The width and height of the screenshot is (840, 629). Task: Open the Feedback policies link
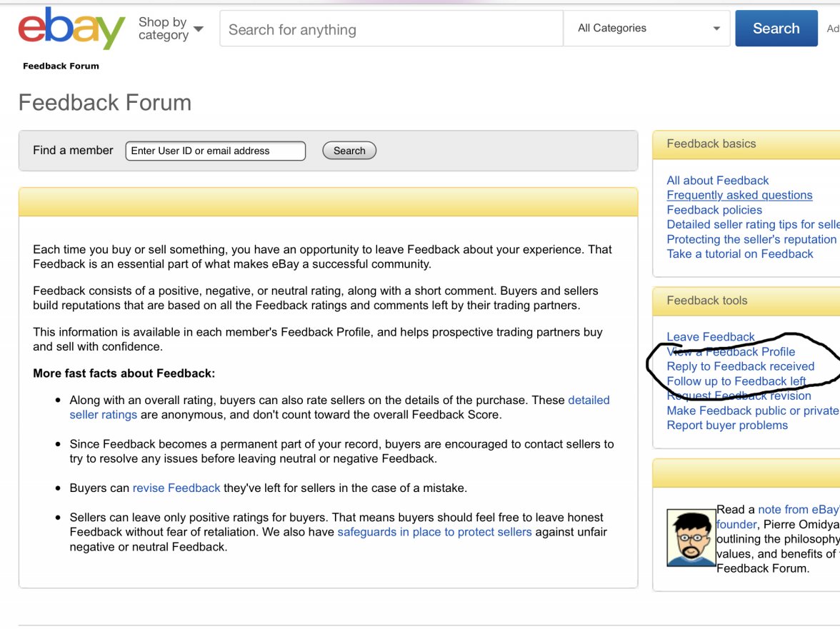(714, 210)
